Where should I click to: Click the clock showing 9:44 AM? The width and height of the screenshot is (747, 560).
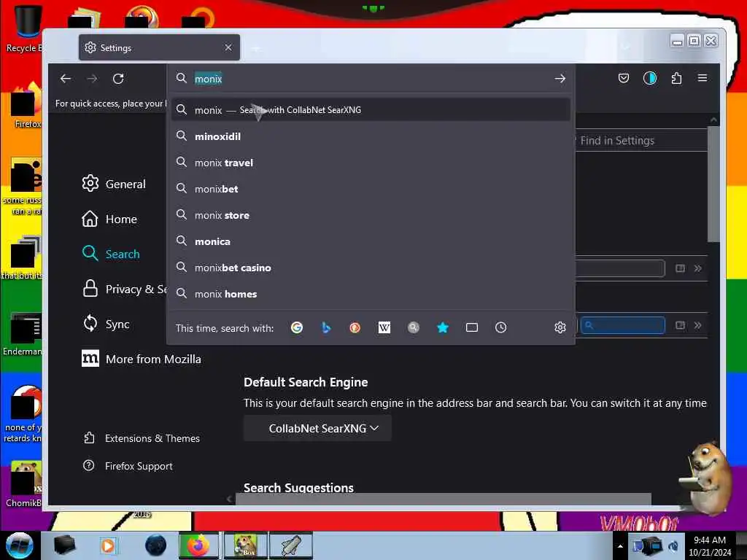(710, 545)
